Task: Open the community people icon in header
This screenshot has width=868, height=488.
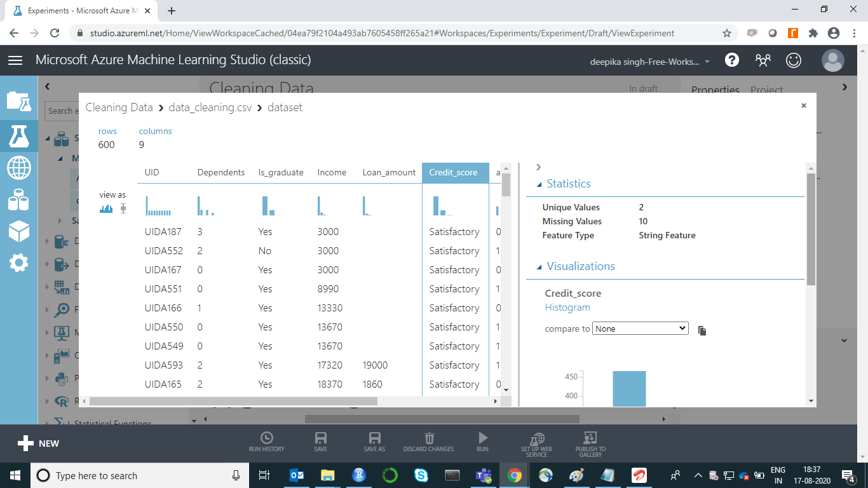Action: pos(763,60)
